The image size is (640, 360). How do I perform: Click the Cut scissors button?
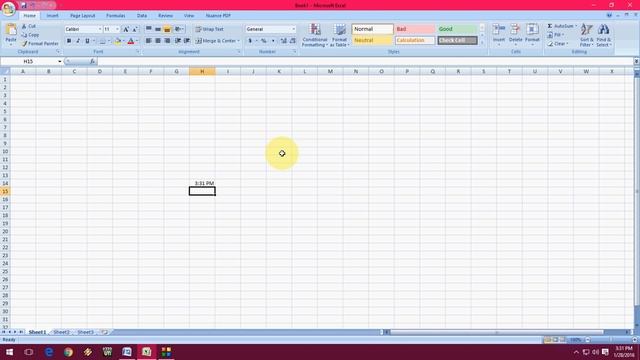pyautogui.click(x=29, y=26)
